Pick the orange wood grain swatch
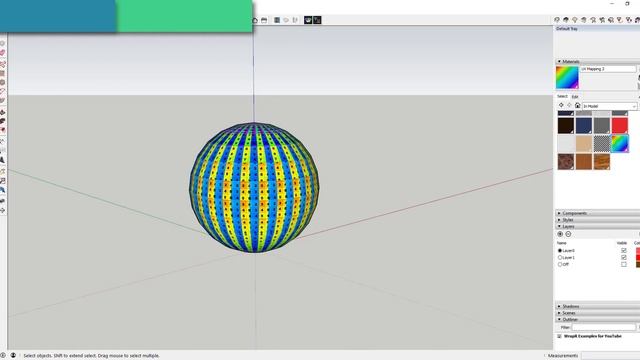 (x=602, y=162)
